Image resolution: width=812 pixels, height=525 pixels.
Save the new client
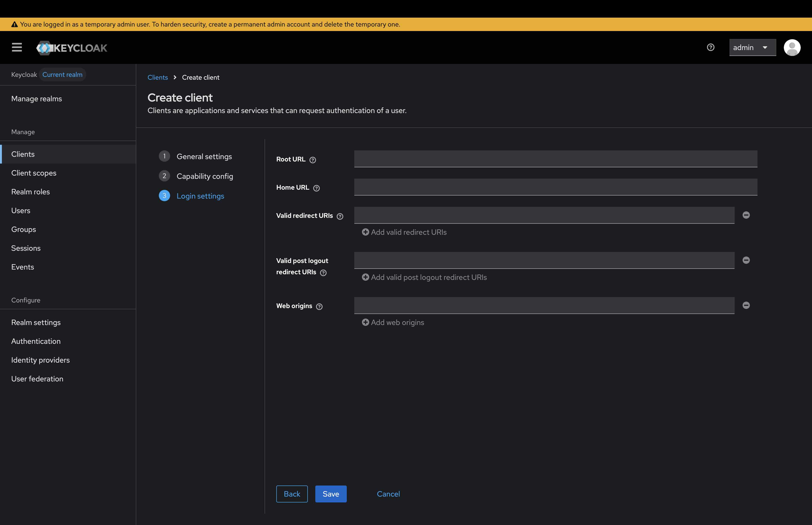pos(331,494)
